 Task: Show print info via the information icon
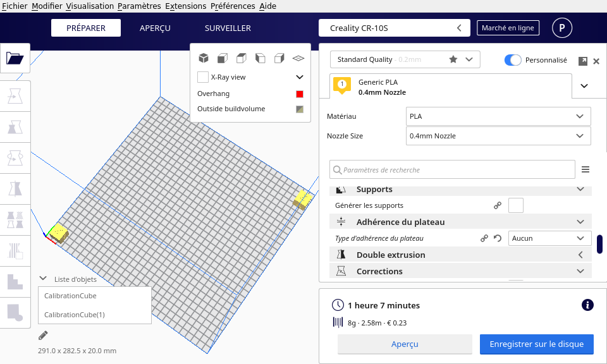click(587, 305)
